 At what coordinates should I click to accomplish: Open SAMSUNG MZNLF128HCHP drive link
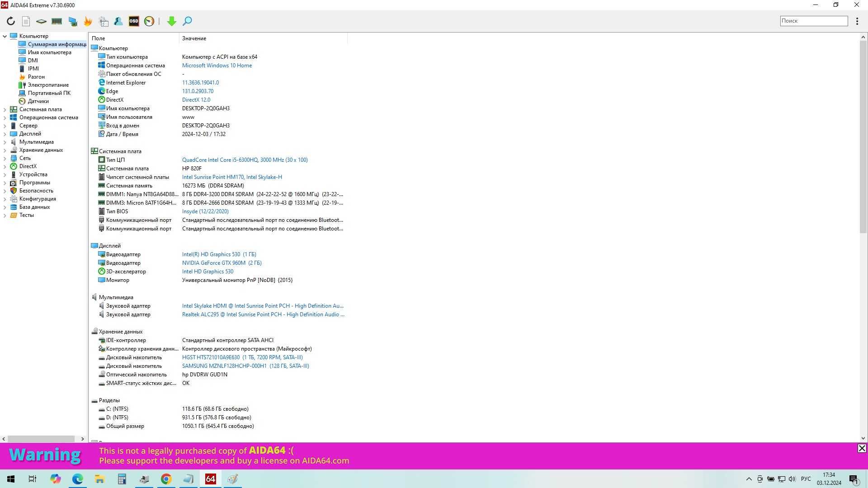(245, 366)
